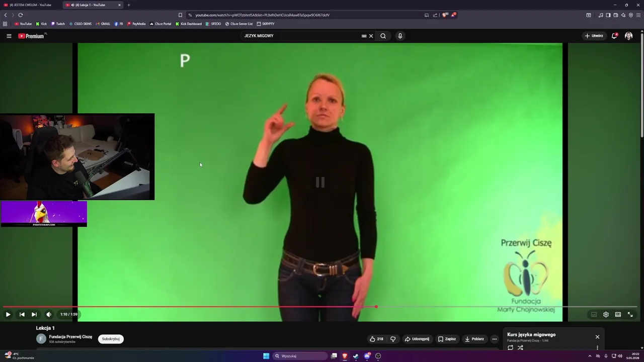
Task: Open the Kick Dashboard bookmark
Action: (x=189, y=24)
